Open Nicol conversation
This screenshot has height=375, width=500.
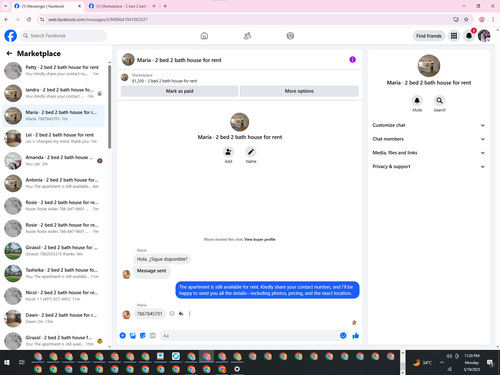pos(53,296)
